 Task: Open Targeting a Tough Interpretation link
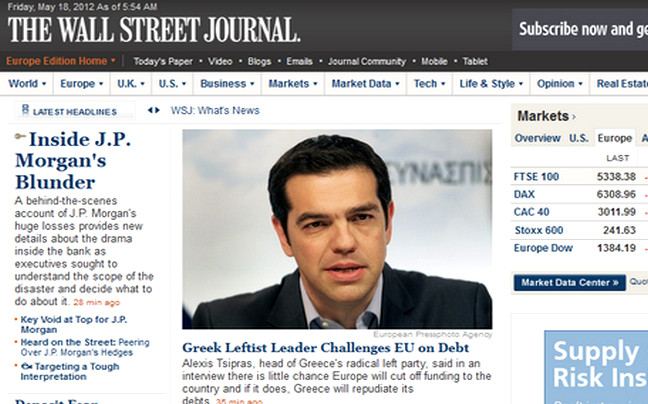click(70, 371)
